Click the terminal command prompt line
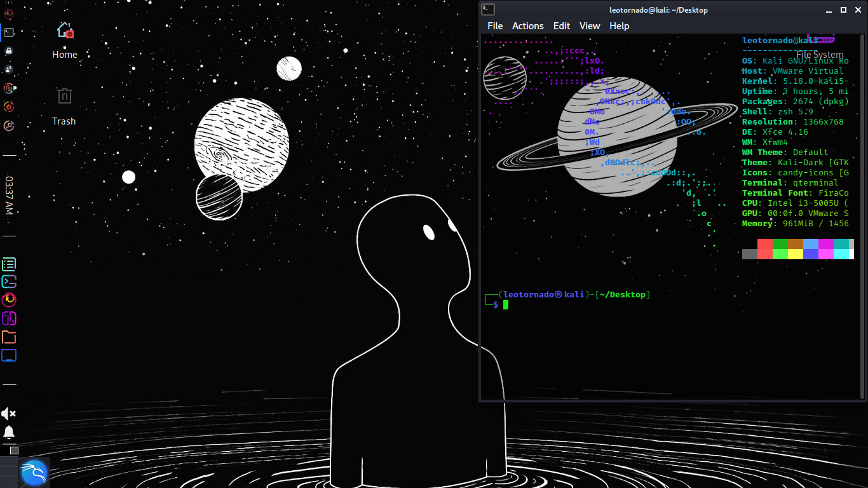This screenshot has height=488, width=868. (572, 305)
